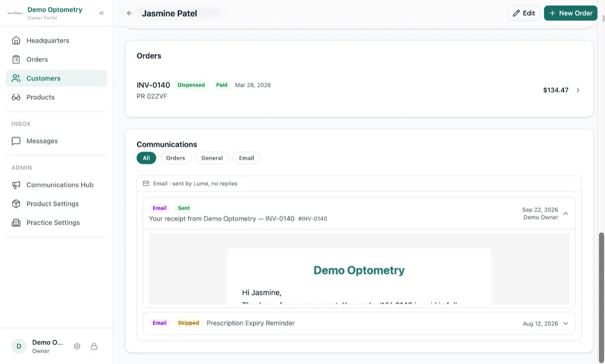Click the lock icon in sidebar footer
The image size is (605, 364).
click(94, 346)
